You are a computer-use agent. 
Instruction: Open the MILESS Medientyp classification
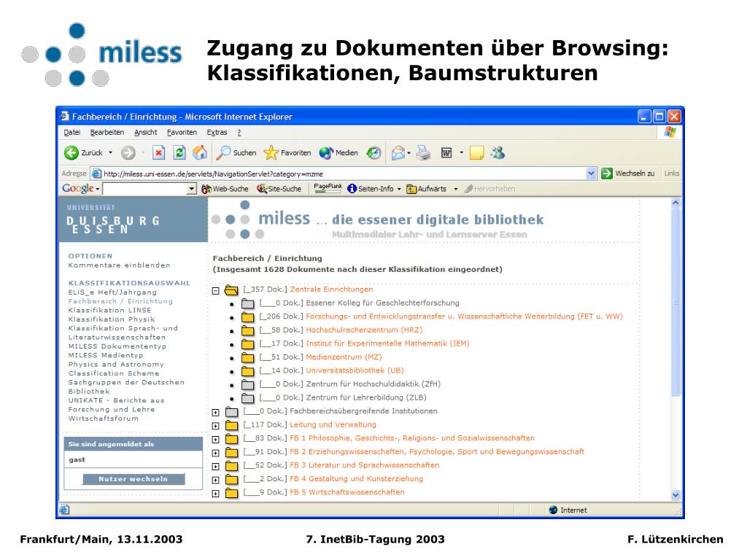coord(106,355)
